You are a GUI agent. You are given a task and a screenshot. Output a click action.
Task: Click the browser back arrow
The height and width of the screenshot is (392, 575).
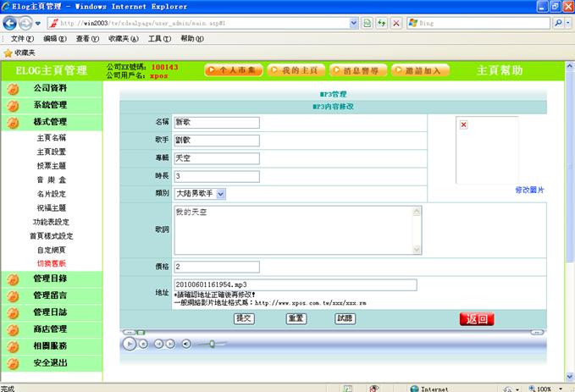(x=12, y=24)
